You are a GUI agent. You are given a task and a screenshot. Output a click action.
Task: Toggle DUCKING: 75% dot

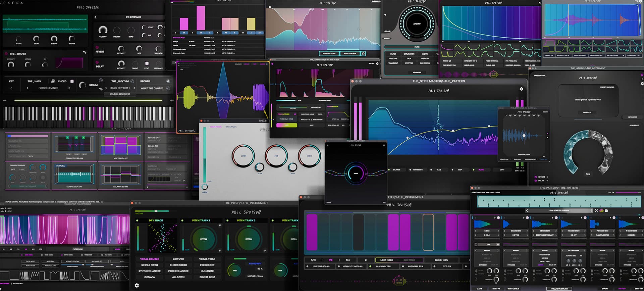tap(370, 266)
